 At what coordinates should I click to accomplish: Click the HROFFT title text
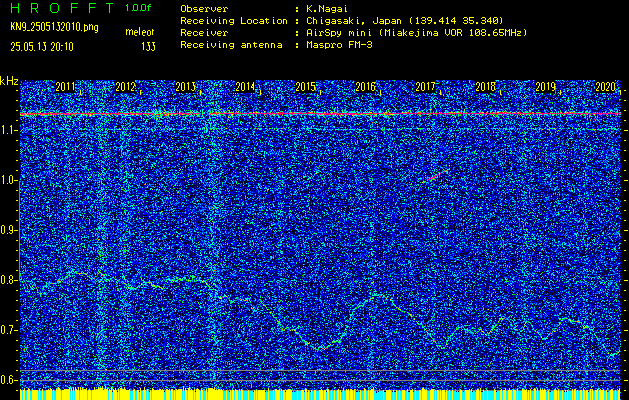click(62, 8)
